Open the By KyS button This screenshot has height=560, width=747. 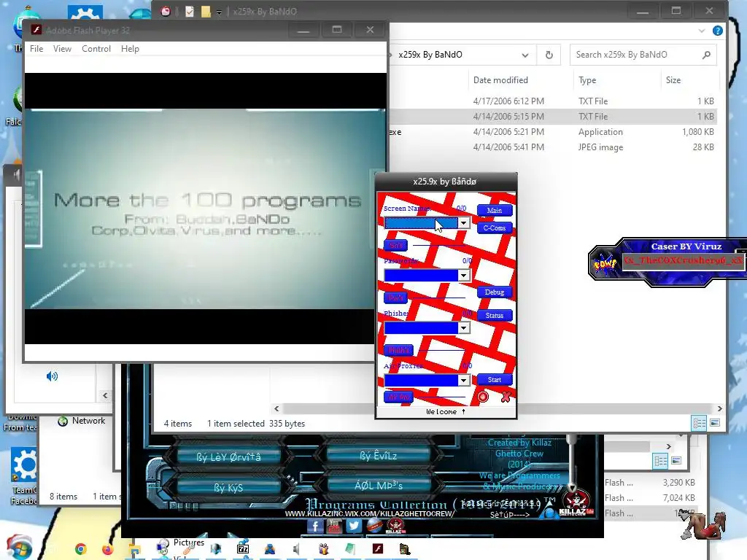(228, 488)
